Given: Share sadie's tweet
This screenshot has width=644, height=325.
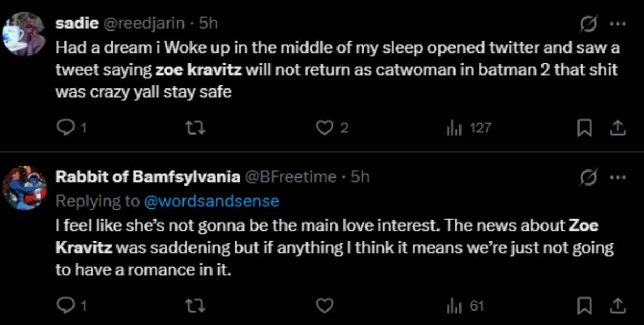Looking at the screenshot, I should [x=617, y=128].
